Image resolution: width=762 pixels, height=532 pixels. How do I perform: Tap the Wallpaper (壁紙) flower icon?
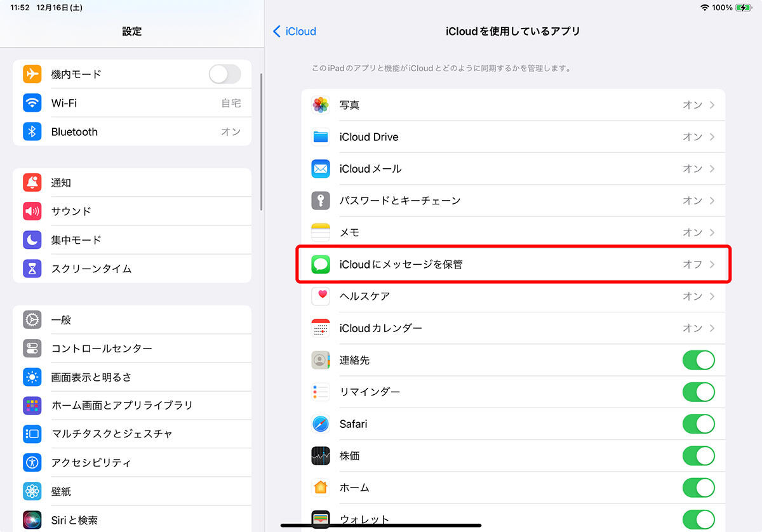[x=32, y=491]
